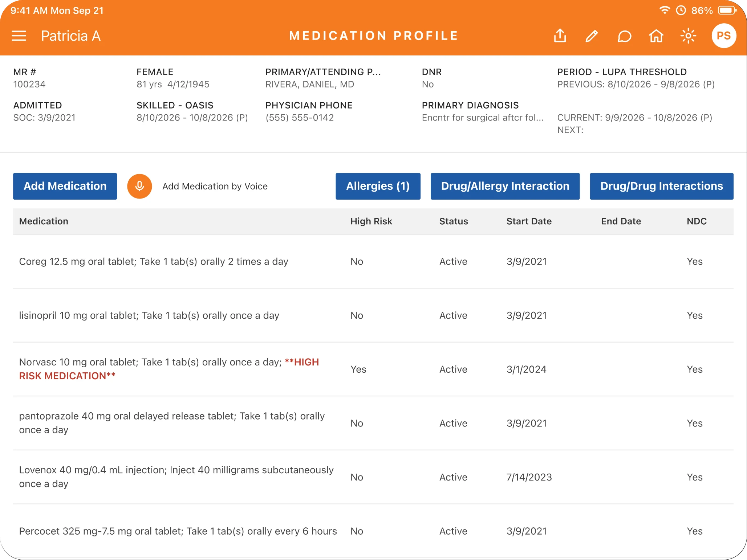Open Drug/Drug Interactions
This screenshot has width=747, height=560.
[x=661, y=186]
